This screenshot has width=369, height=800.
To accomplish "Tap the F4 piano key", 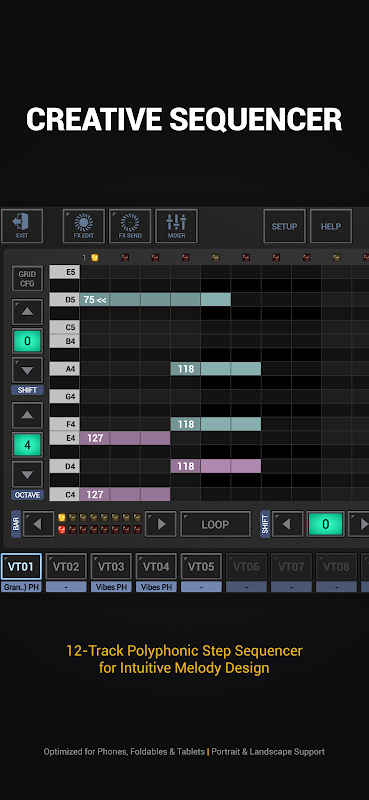I will coord(64,424).
